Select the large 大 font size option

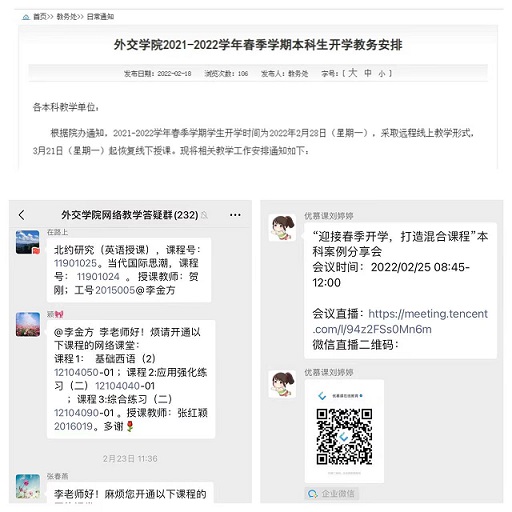point(352,73)
